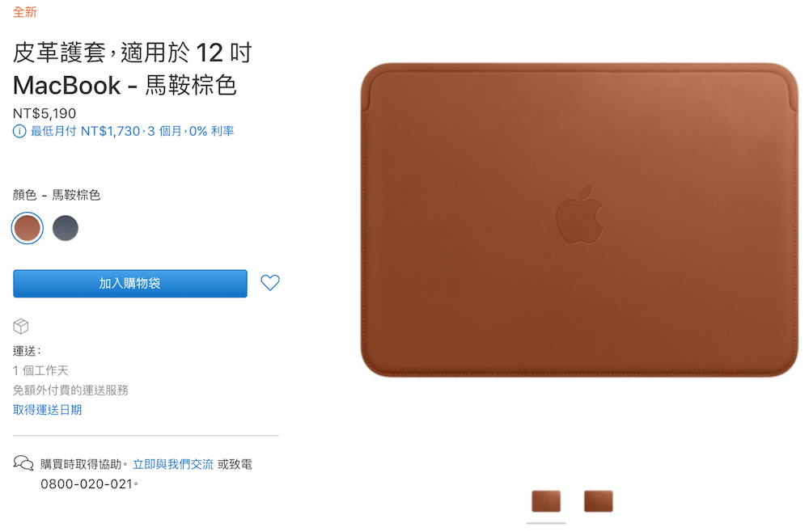Image resolution: width=809 pixels, height=532 pixels.
Task: Click the 加入購物袋 button
Action: [130, 284]
